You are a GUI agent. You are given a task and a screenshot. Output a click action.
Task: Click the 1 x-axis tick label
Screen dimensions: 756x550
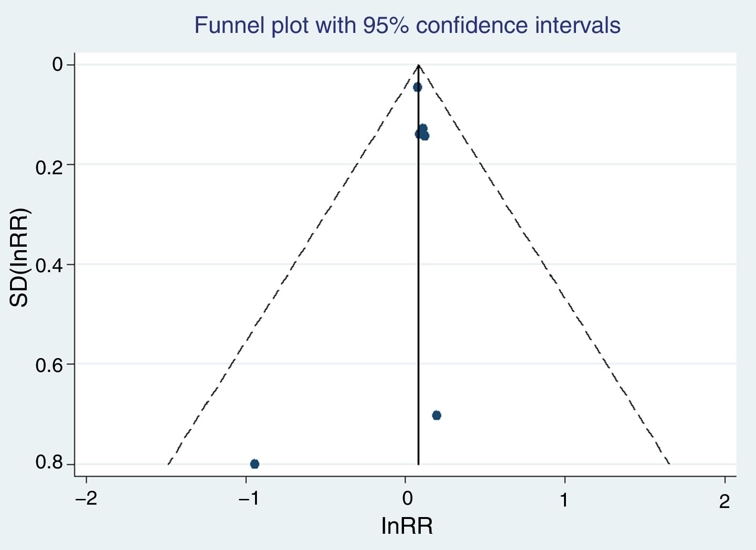point(564,500)
